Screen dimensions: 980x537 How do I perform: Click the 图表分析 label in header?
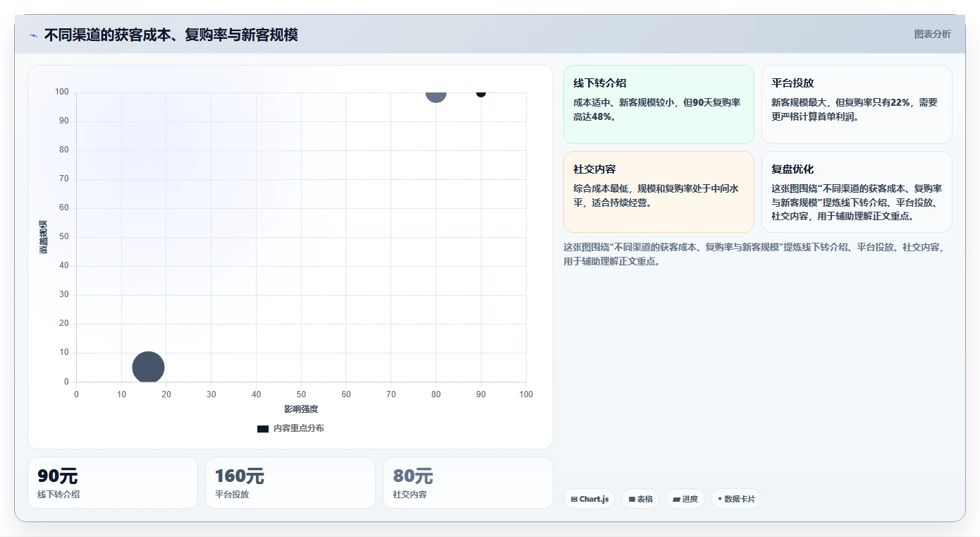coord(932,34)
